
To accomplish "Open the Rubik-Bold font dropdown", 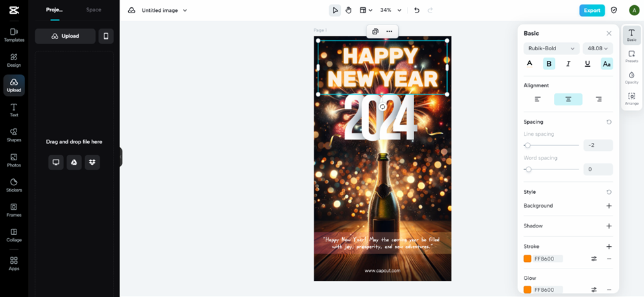I will tap(552, 48).
